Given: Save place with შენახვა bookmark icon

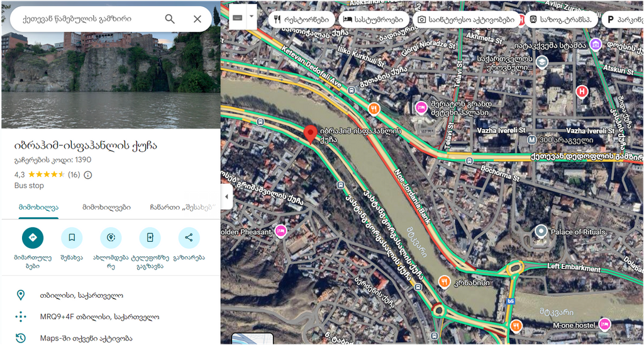Looking at the screenshot, I should (x=72, y=238).
